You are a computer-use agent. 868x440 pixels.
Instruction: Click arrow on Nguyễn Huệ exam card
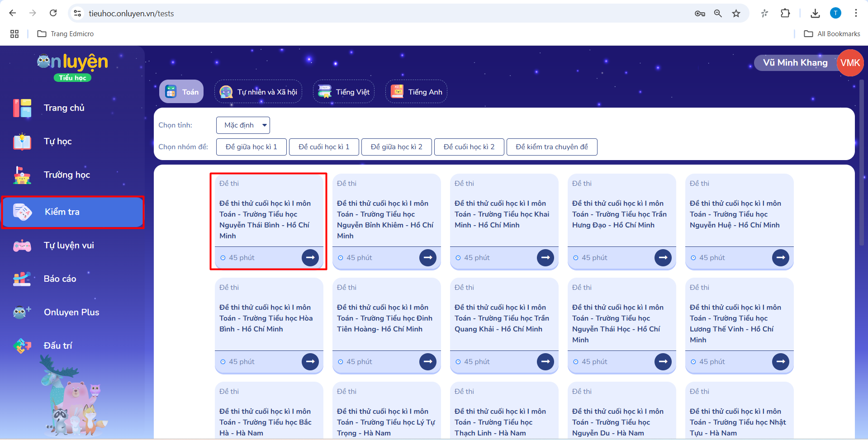point(780,258)
